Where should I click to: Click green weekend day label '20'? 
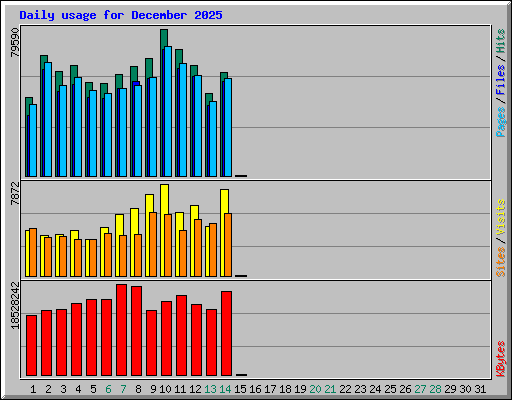(x=315, y=389)
